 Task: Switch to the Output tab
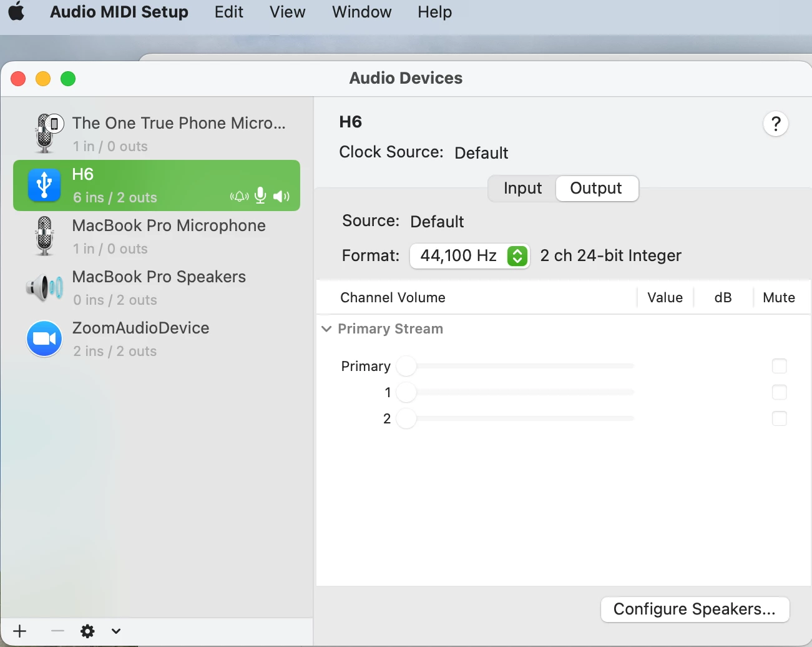596,188
